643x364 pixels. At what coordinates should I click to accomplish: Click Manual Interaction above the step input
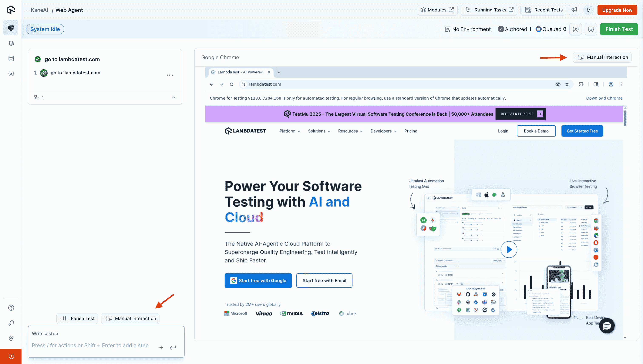[x=130, y=319]
